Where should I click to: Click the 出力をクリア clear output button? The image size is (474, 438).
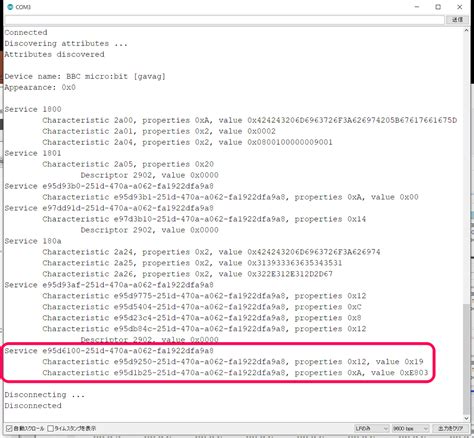pyautogui.click(x=450, y=428)
